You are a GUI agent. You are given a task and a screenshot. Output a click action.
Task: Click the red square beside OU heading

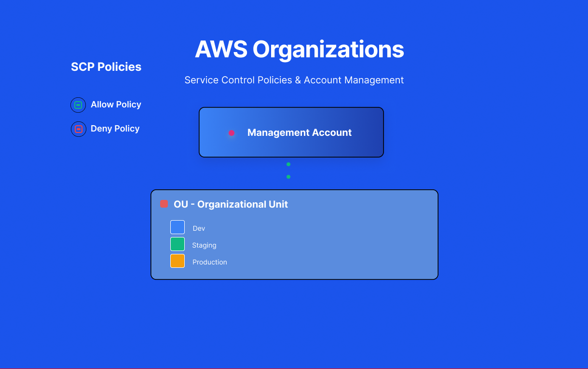164,204
